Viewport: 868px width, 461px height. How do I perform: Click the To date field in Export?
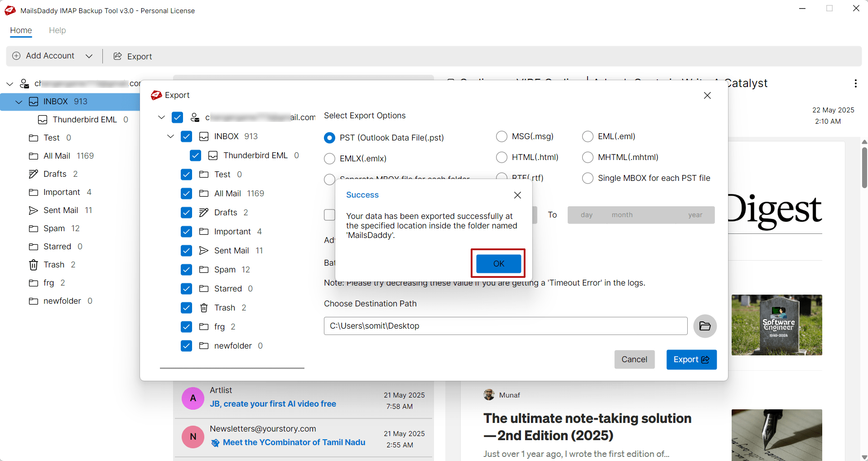641,215
